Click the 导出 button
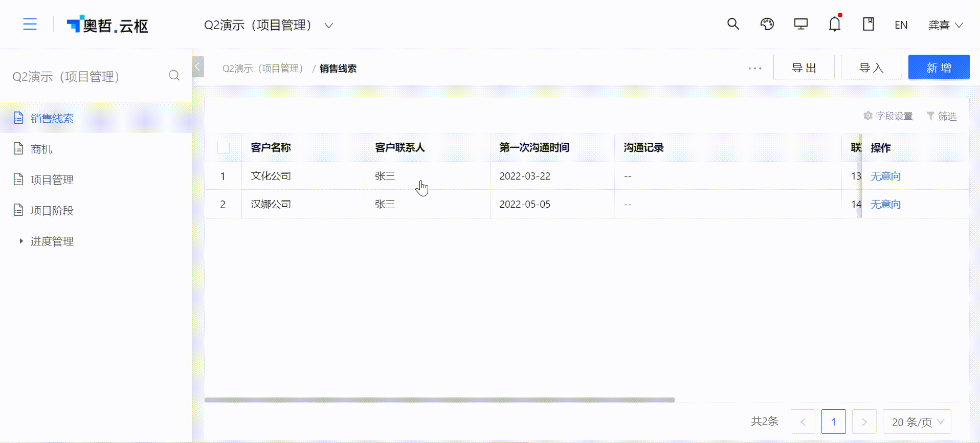 coord(804,68)
